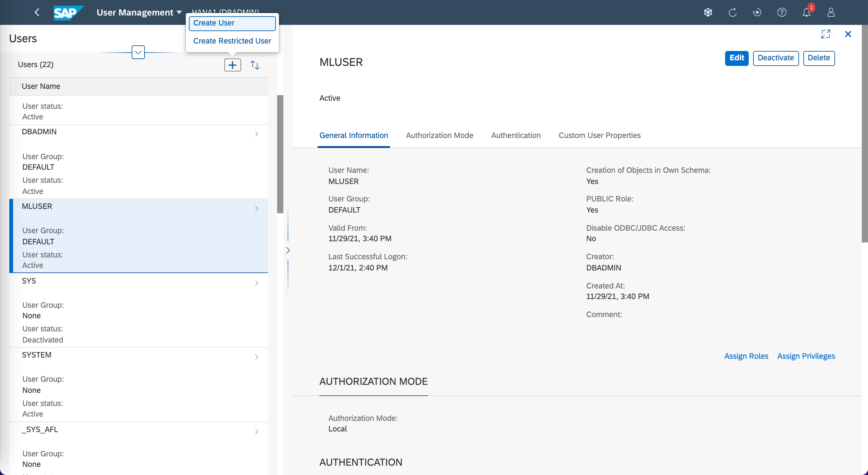The width and height of the screenshot is (868, 475).
Task: Expand the Users header collapse chevron
Action: tap(138, 52)
